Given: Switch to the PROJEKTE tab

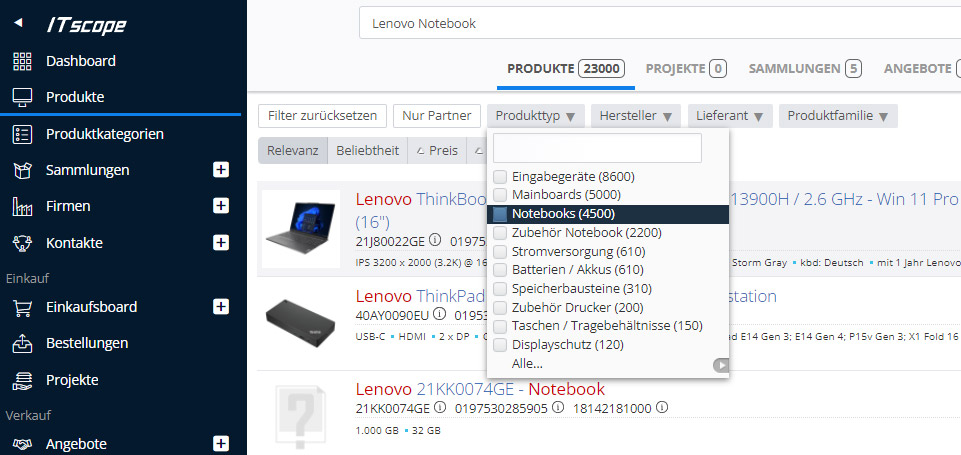Looking at the screenshot, I should pos(686,69).
